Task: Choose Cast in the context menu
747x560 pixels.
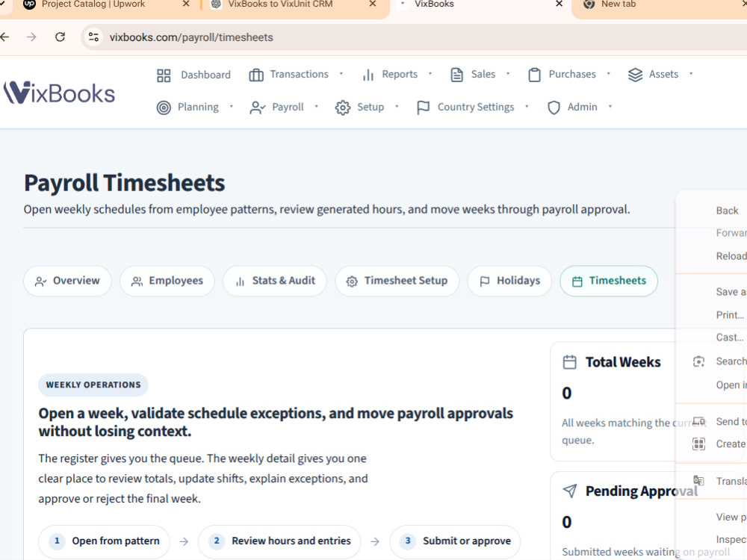Action: tap(729, 337)
